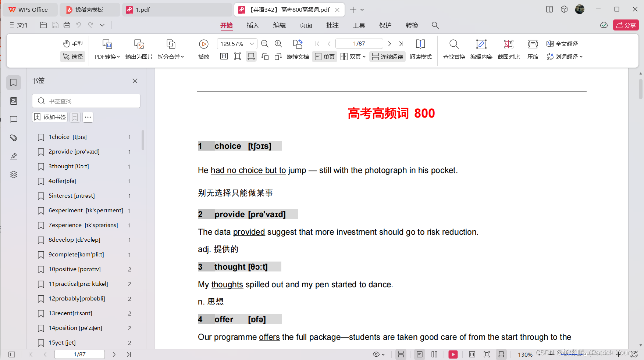Click 添加书签 add bookmark button

(50, 117)
